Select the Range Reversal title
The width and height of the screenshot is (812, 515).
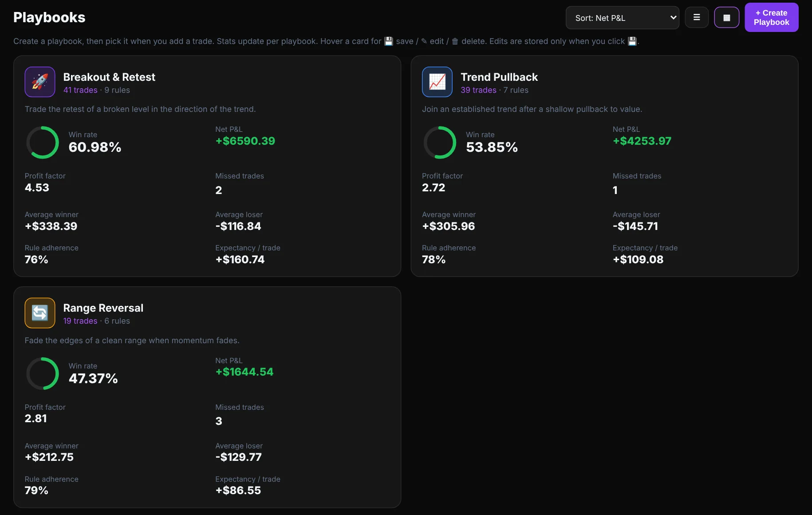tap(103, 308)
